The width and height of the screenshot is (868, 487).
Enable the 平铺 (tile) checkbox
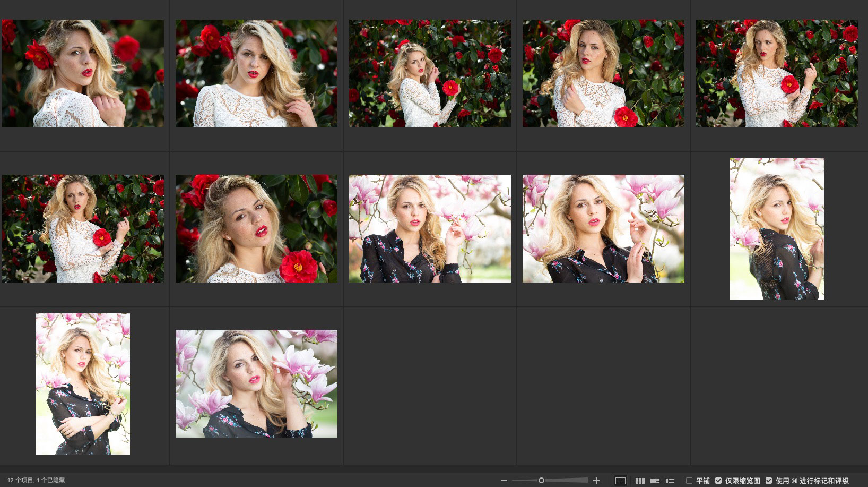(x=689, y=481)
